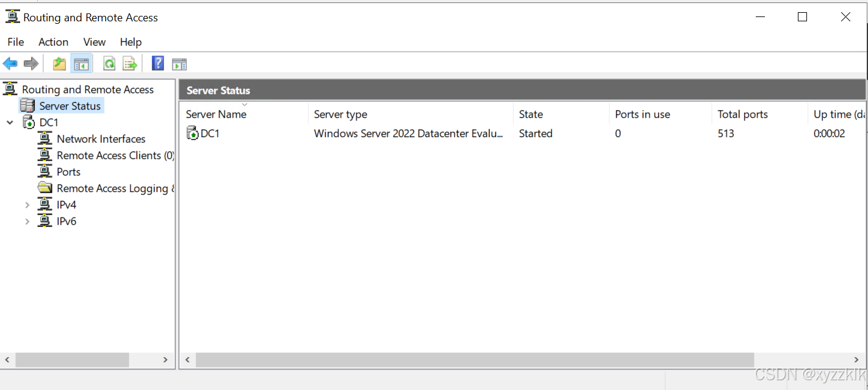Select DC1 label in the tree
This screenshot has height=390, width=868.
click(49, 122)
